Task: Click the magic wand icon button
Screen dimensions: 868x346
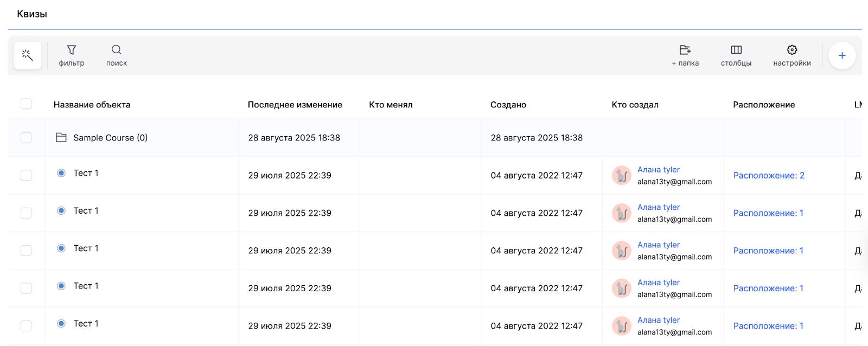Action: point(27,55)
